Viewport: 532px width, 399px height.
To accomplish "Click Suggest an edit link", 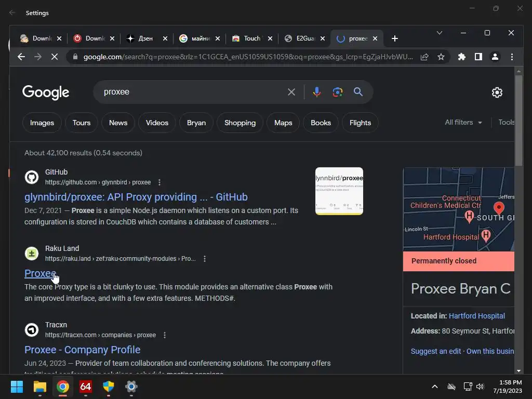I will tap(436, 351).
